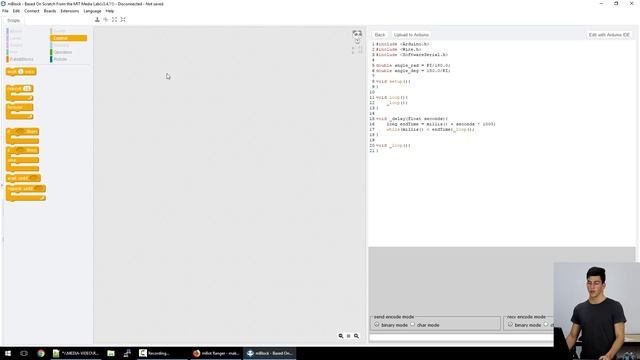
Task: Pick the if-then-else block
Action: click(22, 159)
